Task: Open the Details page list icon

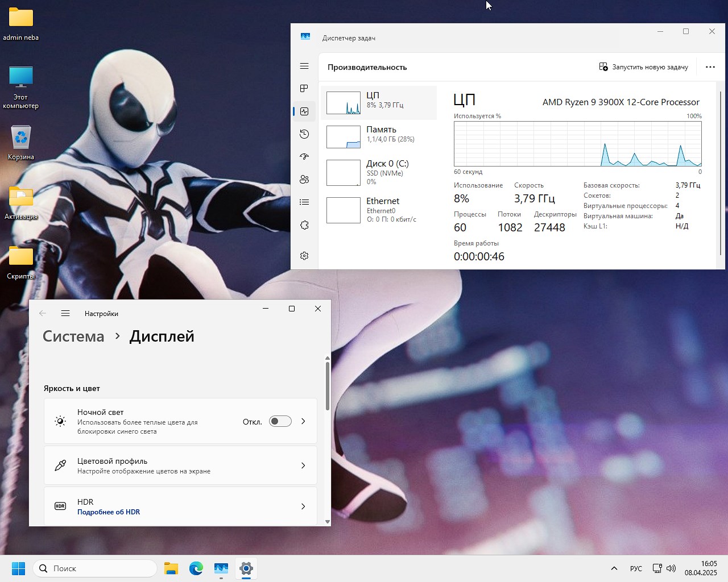Action: click(304, 202)
